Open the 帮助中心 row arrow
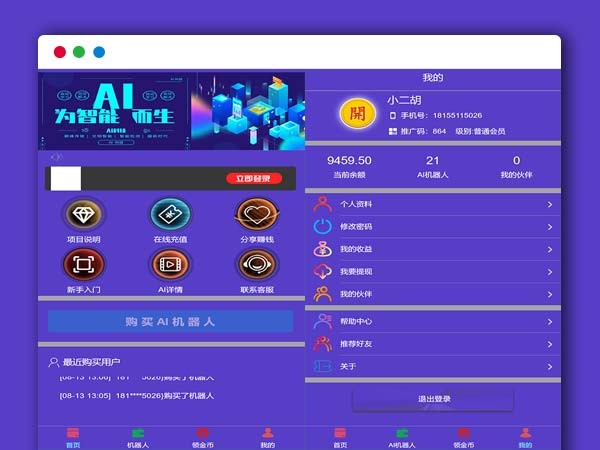 tap(550, 322)
